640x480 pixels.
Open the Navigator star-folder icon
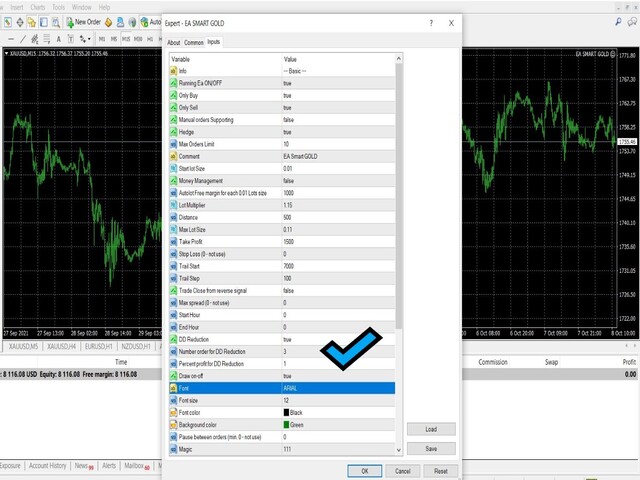click(x=32, y=22)
